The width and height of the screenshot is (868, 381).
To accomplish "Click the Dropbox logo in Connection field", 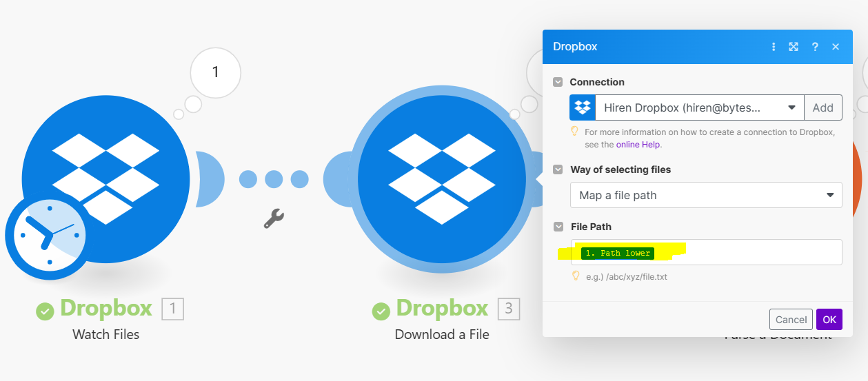I will (x=583, y=107).
